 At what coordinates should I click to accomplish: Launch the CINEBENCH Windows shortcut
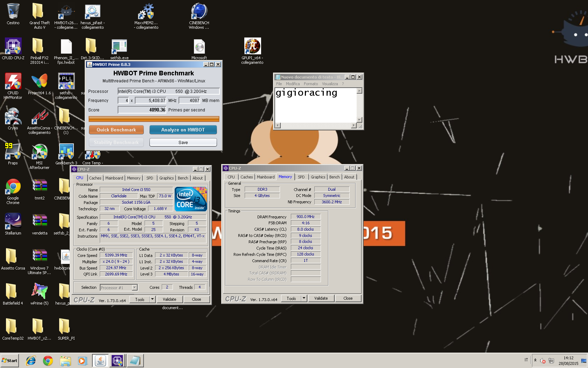(x=199, y=16)
